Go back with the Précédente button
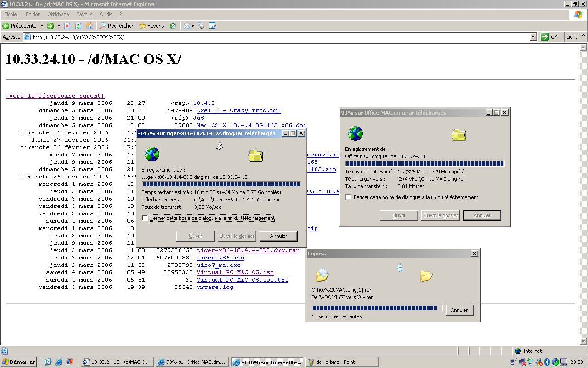The width and height of the screenshot is (588, 368). coord(20,26)
